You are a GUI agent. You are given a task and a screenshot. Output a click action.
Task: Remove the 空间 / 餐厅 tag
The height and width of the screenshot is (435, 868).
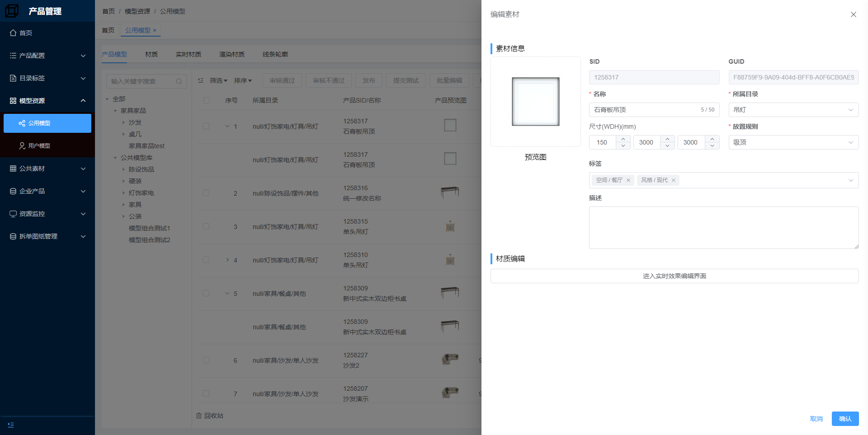coord(628,180)
